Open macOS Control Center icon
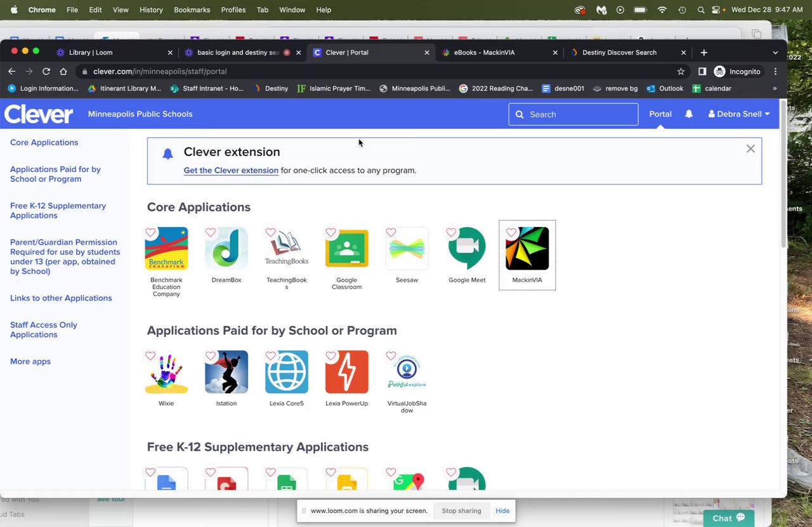The height and width of the screenshot is (527, 812). point(716,10)
